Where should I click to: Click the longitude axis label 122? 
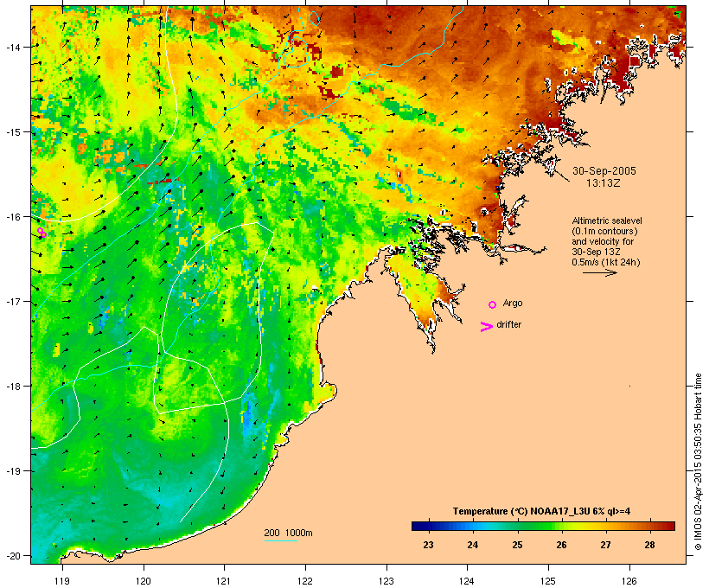pos(305,581)
